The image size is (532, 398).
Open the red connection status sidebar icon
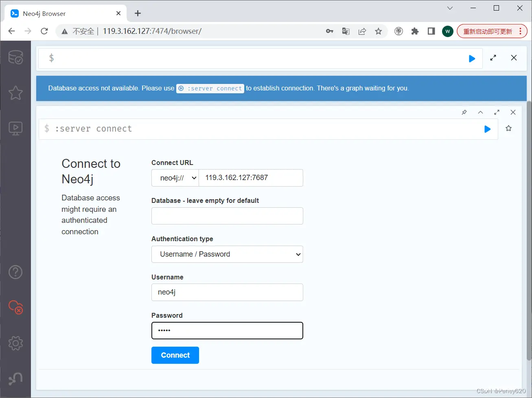tap(15, 307)
